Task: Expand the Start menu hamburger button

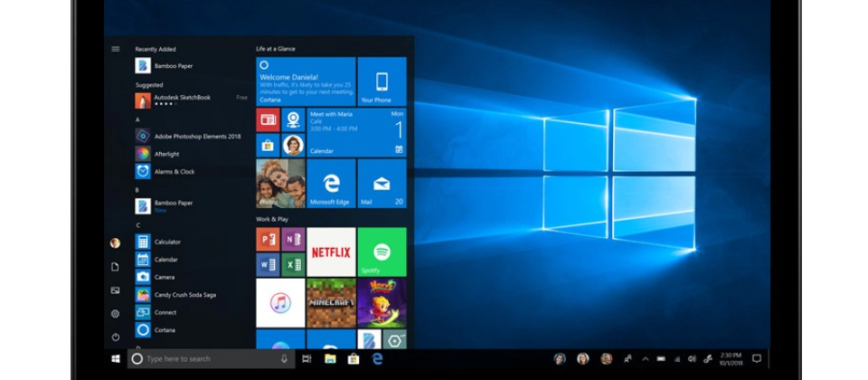Action: 115,49
